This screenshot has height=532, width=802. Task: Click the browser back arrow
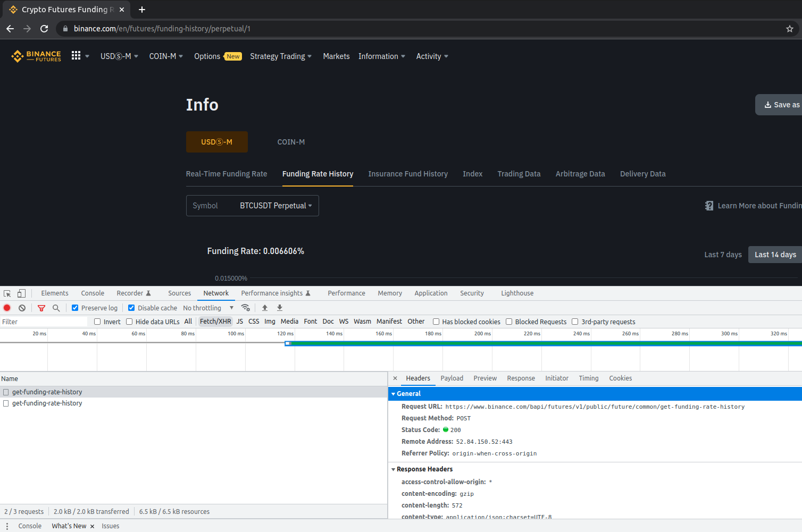pos(10,29)
